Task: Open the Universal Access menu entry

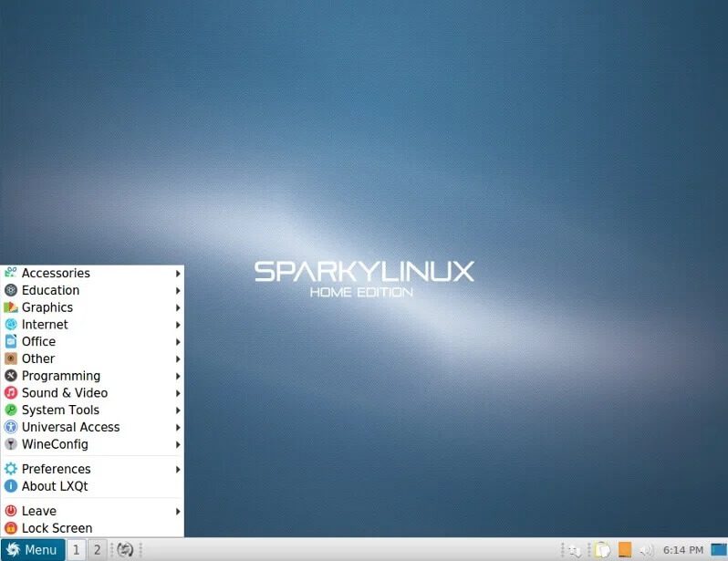Action: [92, 427]
